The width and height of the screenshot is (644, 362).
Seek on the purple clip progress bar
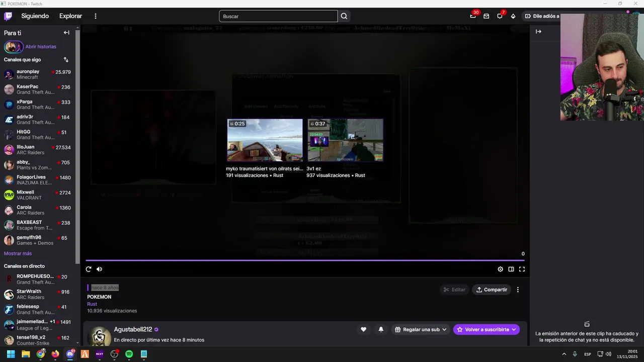(x=305, y=260)
